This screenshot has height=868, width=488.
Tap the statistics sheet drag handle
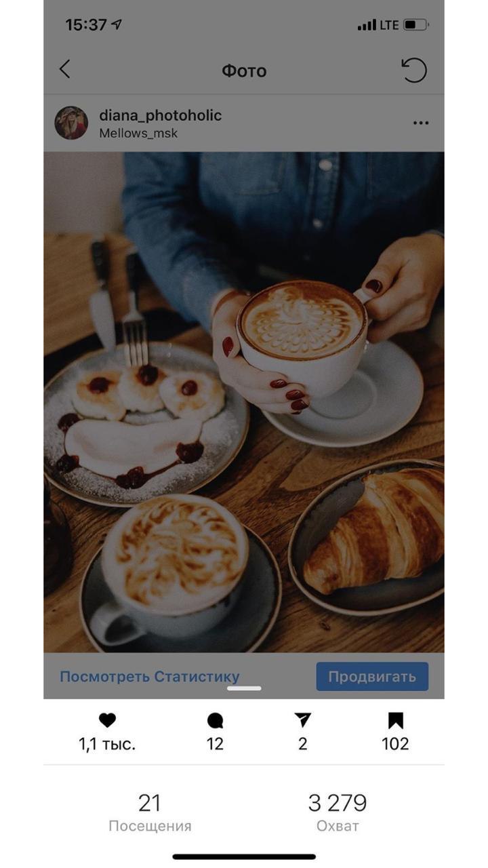click(244, 688)
